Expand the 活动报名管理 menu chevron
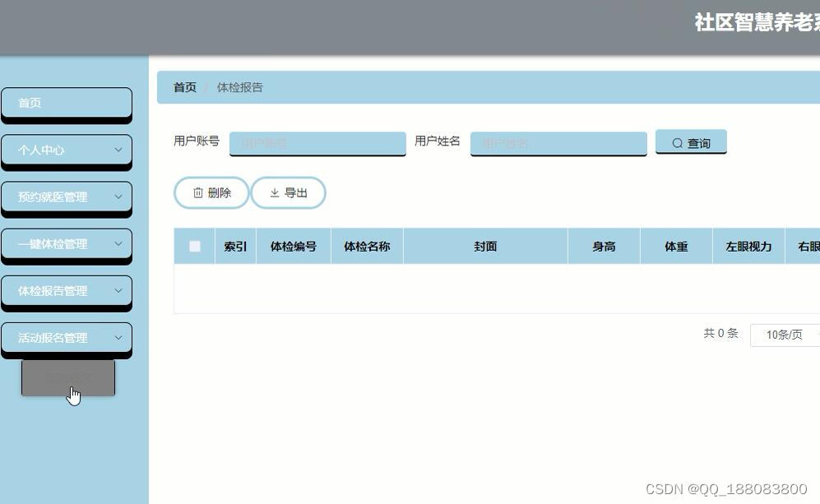Image resolution: width=820 pixels, height=504 pixels. (118, 338)
